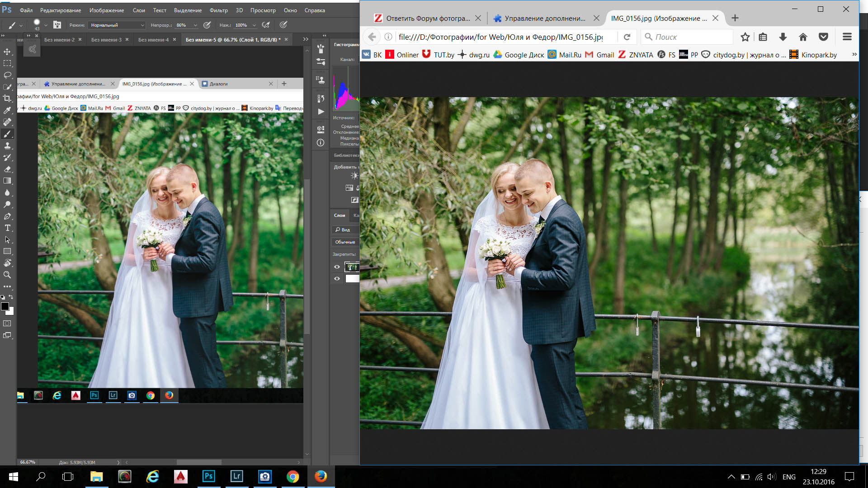Image resolution: width=868 pixels, height=488 pixels.
Task: Select the Zoom tool in toolbar
Action: pyautogui.click(x=7, y=275)
